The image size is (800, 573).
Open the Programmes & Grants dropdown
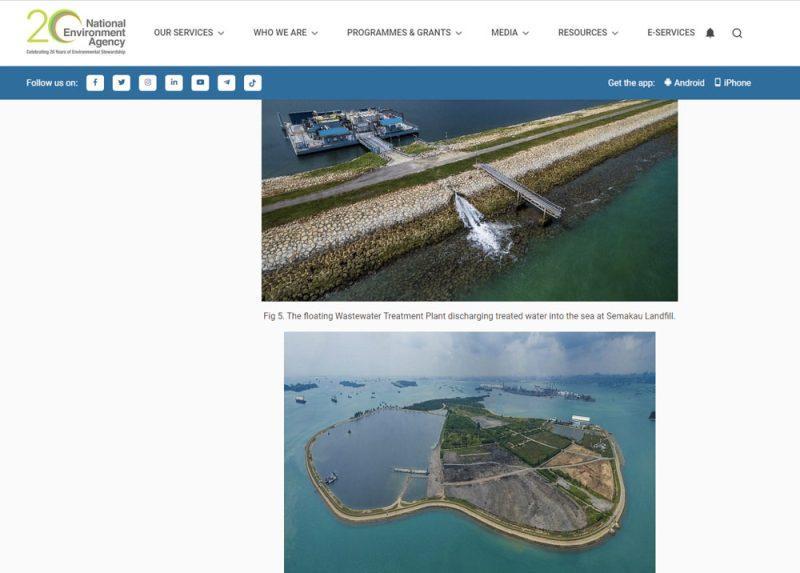pos(404,33)
